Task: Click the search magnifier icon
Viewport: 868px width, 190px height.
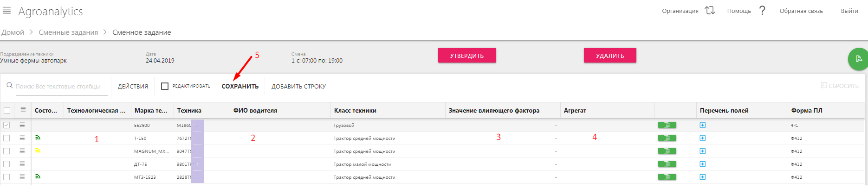Action: [x=9, y=86]
